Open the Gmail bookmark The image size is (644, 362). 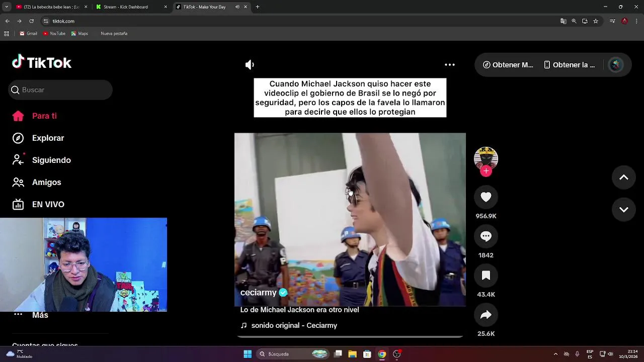(x=28, y=34)
